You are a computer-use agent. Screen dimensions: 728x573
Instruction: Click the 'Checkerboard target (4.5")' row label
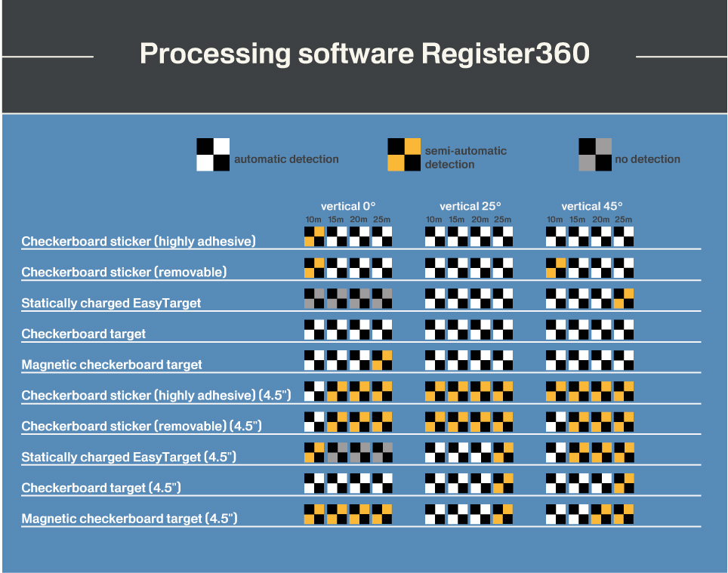101,488
